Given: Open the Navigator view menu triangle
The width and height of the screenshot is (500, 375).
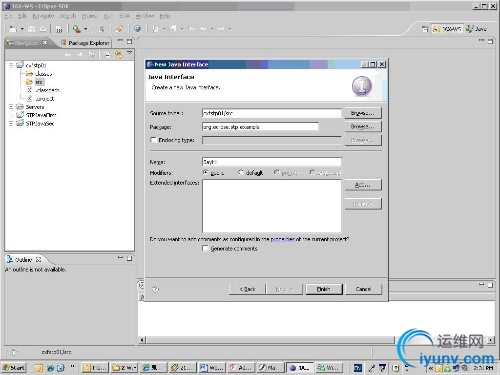Looking at the screenshot, I should coord(130,53).
